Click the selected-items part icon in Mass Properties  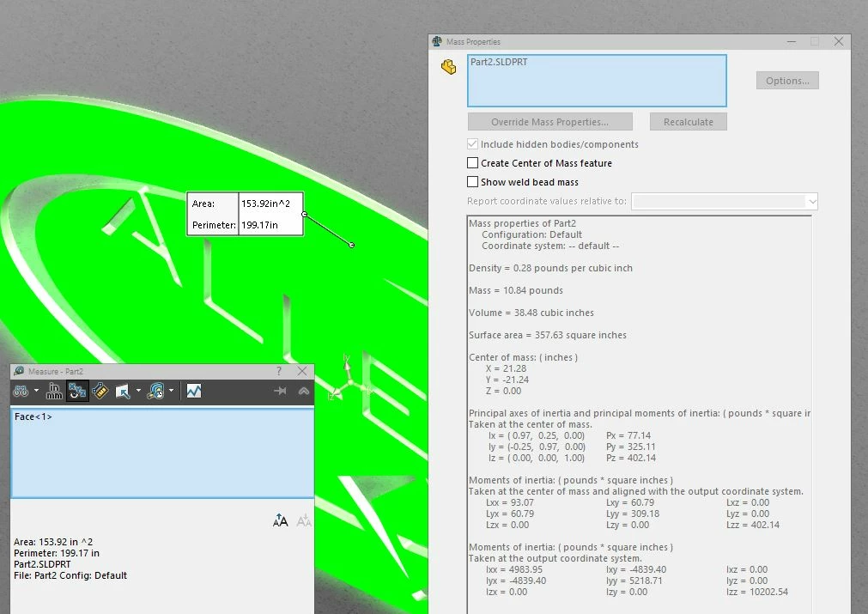pos(448,67)
